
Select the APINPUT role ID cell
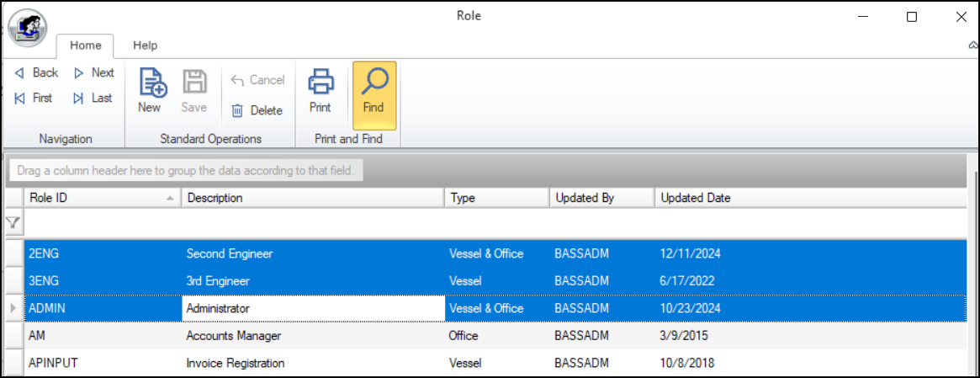tap(103, 363)
